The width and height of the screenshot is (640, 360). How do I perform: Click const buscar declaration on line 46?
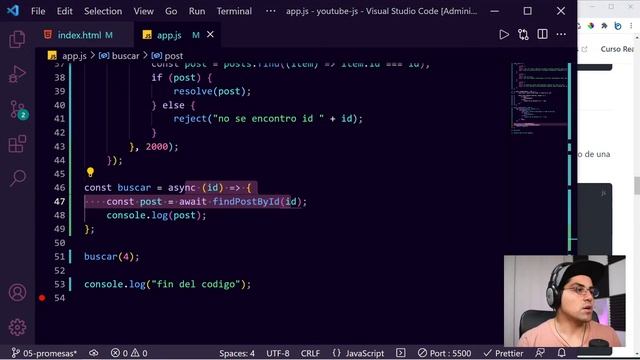118,188
